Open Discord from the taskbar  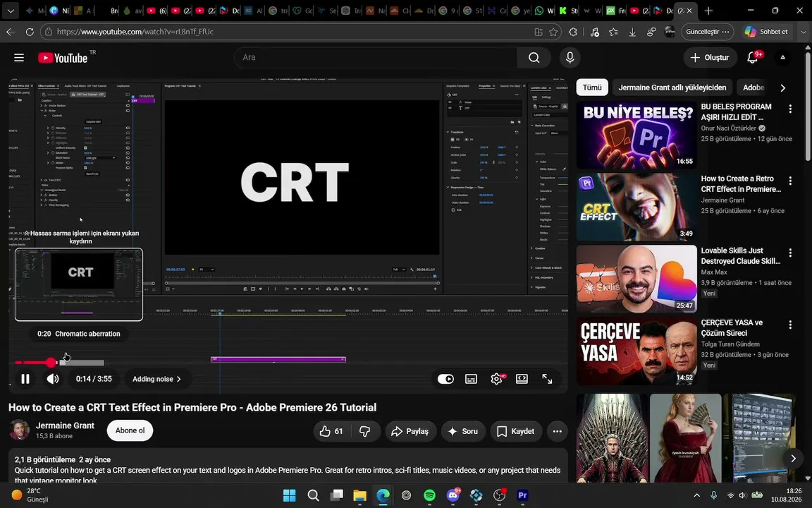(453, 495)
